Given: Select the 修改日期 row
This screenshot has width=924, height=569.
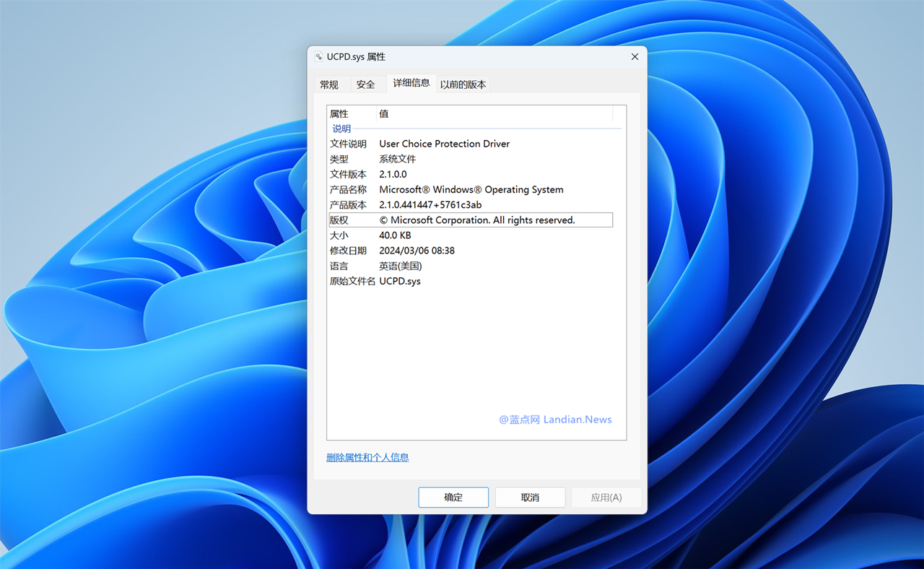Looking at the screenshot, I should pyautogui.click(x=417, y=251).
